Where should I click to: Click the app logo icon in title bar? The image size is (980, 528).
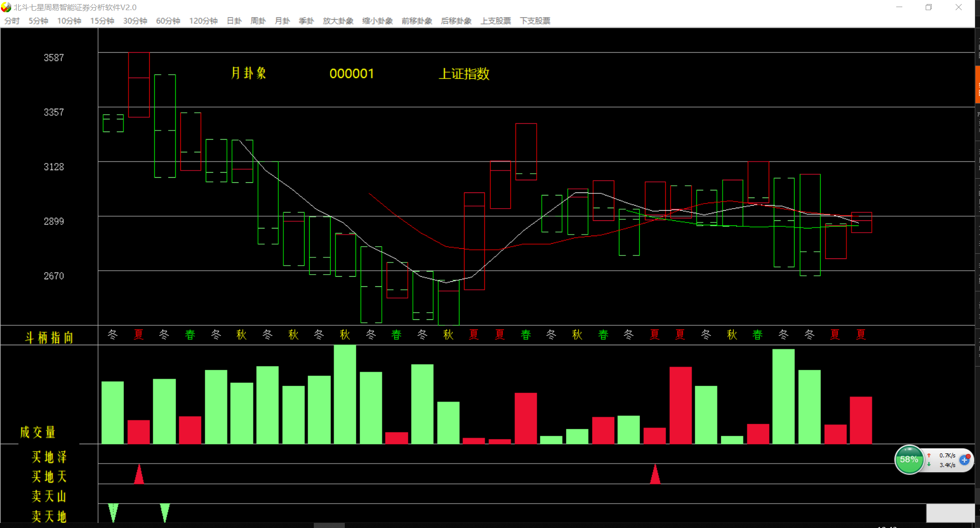click(6, 7)
